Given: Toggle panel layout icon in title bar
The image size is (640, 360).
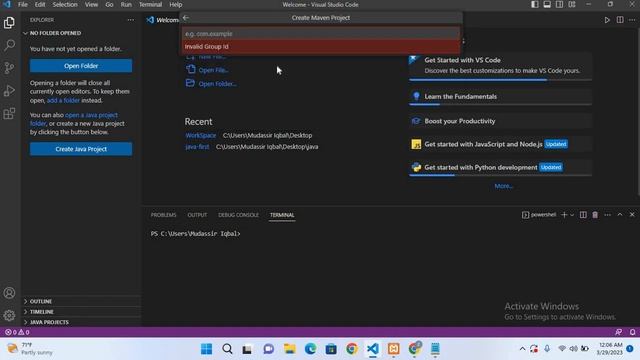Looking at the screenshot, I should tap(547, 4).
